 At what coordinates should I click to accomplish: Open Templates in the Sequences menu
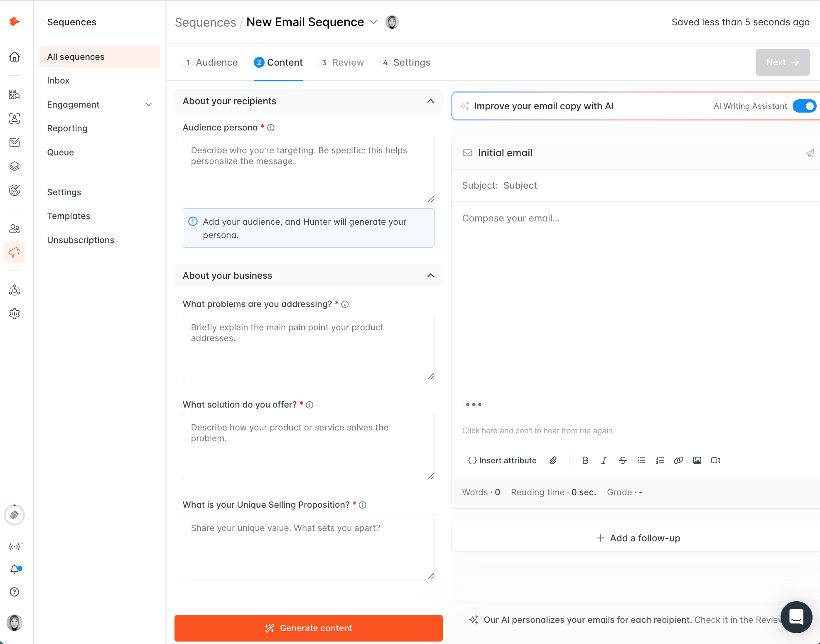pos(69,216)
